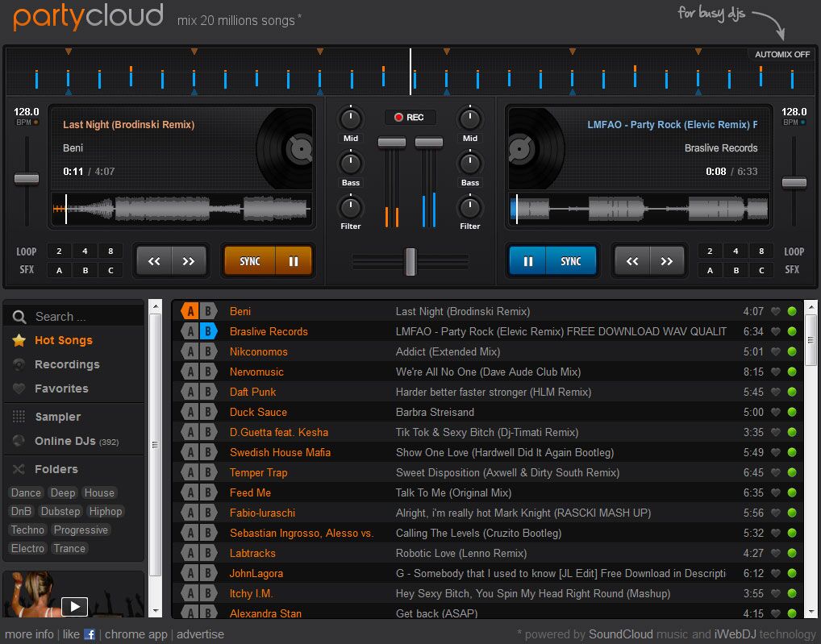
Task: Select the Trance genre tag
Action: [x=69, y=548]
